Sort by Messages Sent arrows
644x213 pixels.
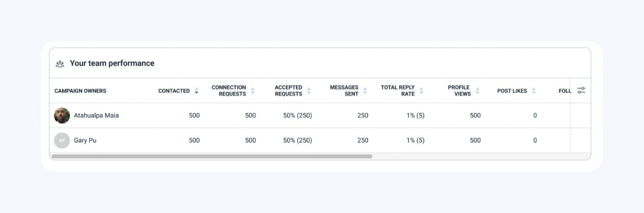pyautogui.click(x=365, y=91)
